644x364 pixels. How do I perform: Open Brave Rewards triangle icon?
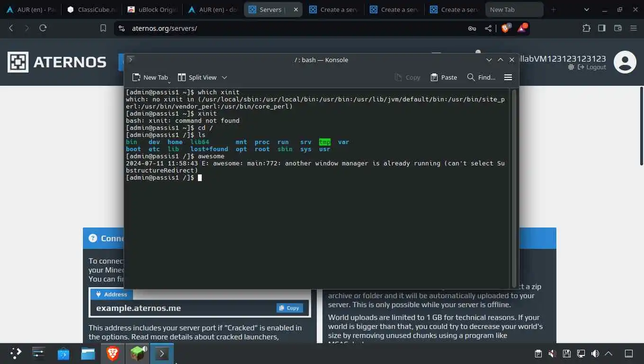pos(522,28)
